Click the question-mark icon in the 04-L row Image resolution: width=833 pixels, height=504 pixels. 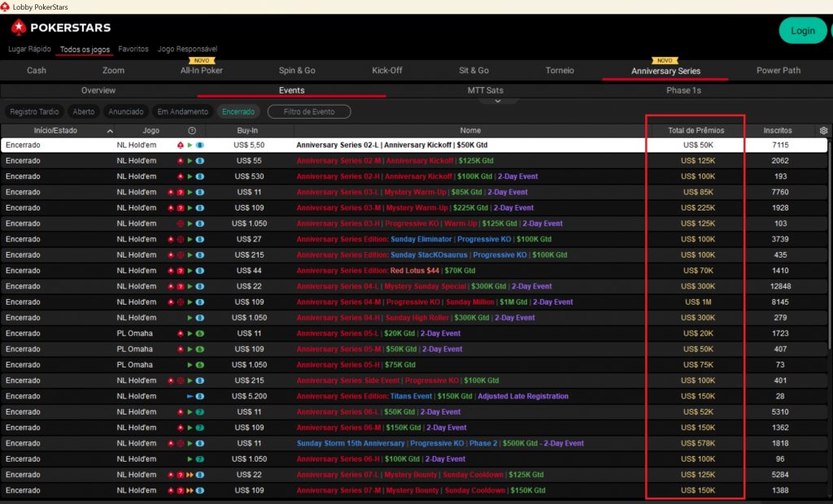tap(180, 286)
